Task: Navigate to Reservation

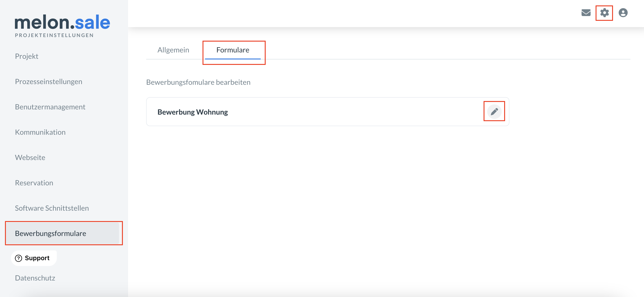Action: click(34, 183)
